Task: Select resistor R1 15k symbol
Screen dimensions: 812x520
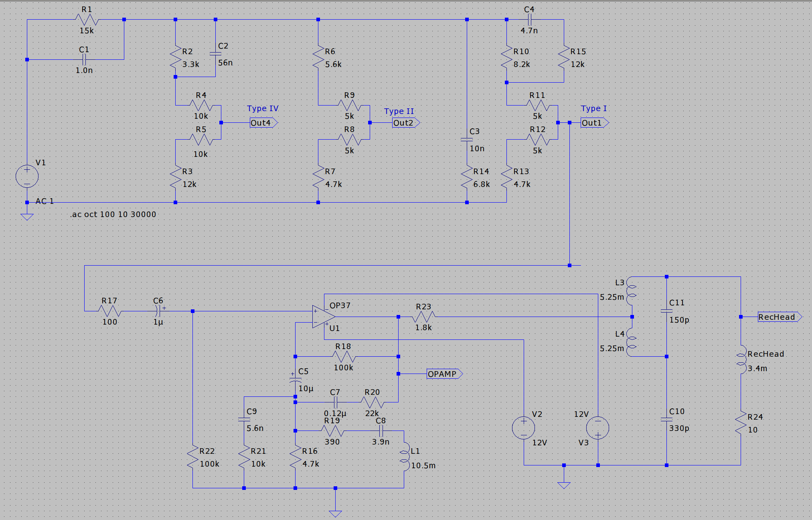Action: [x=87, y=19]
